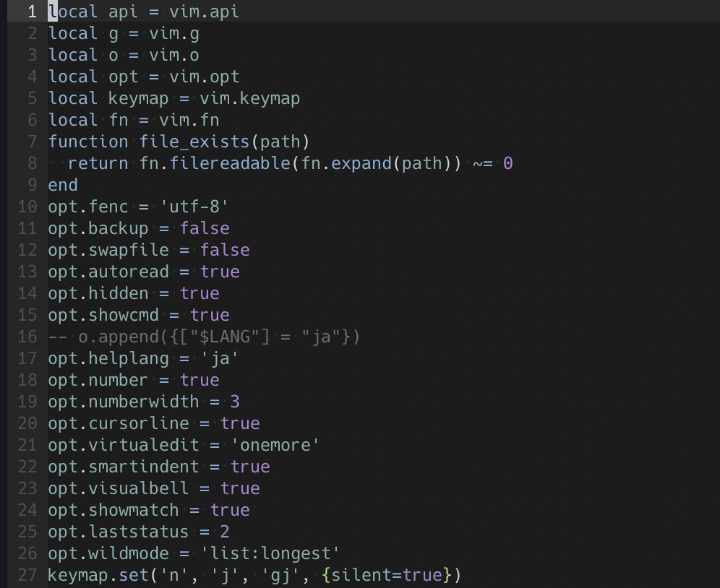Image resolution: width=720 pixels, height=588 pixels.
Task: Click 'opt.laststatus' on line 25
Action: [x=119, y=531]
